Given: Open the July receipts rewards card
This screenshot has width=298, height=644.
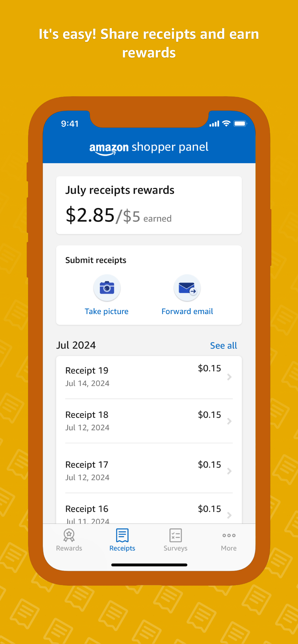Looking at the screenshot, I should click(149, 205).
